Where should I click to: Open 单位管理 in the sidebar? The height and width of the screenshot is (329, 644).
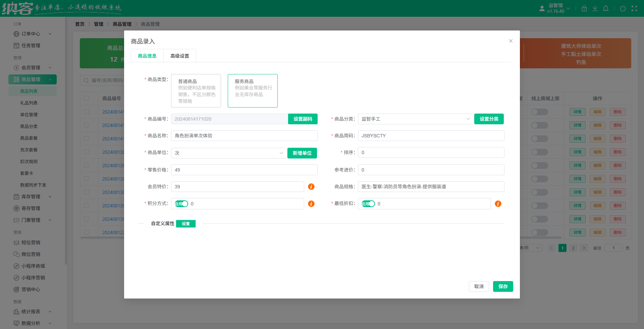click(x=29, y=115)
